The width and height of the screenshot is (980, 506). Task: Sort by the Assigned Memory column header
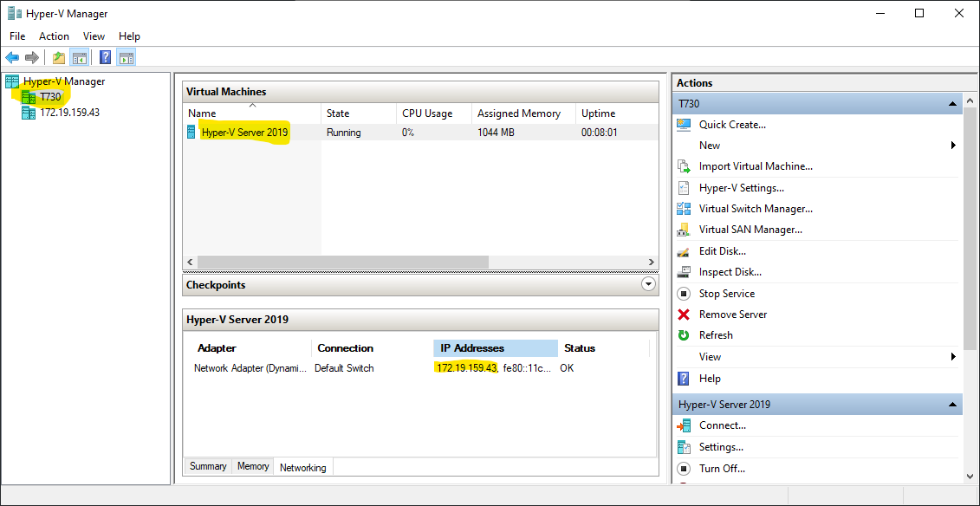tap(523, 113)
